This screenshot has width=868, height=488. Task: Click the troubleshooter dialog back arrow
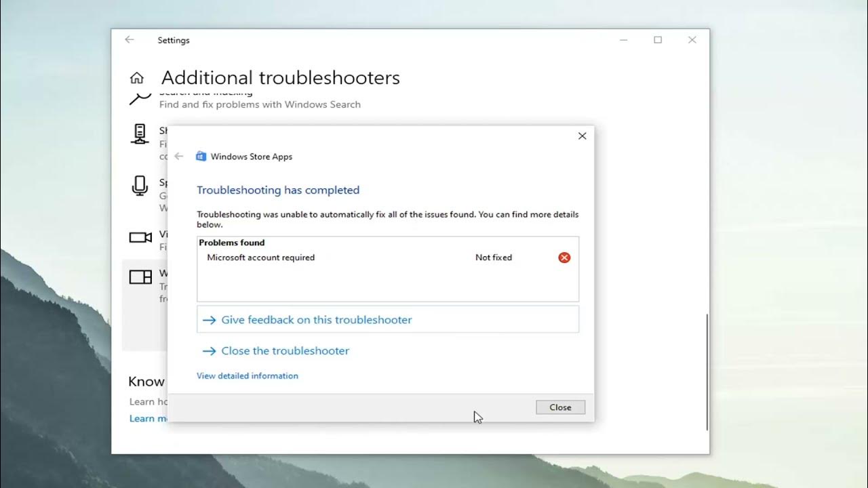click(x=179, y=157)
